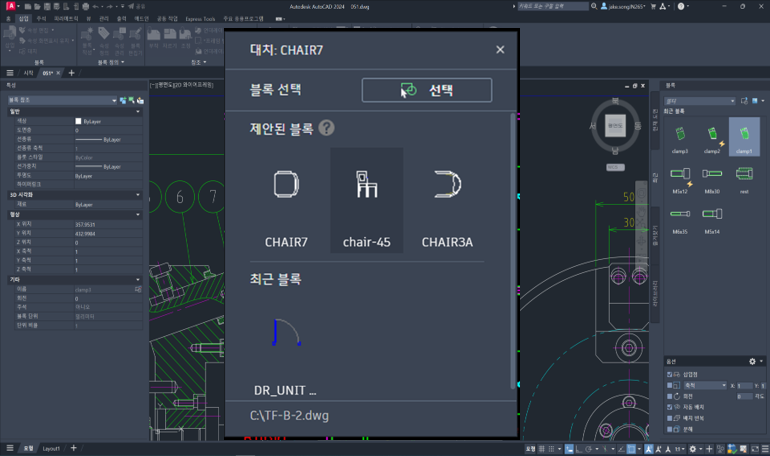Select the M5x12 block thumbnail
This screenshot has width=770, height=456.
[680, 179]
